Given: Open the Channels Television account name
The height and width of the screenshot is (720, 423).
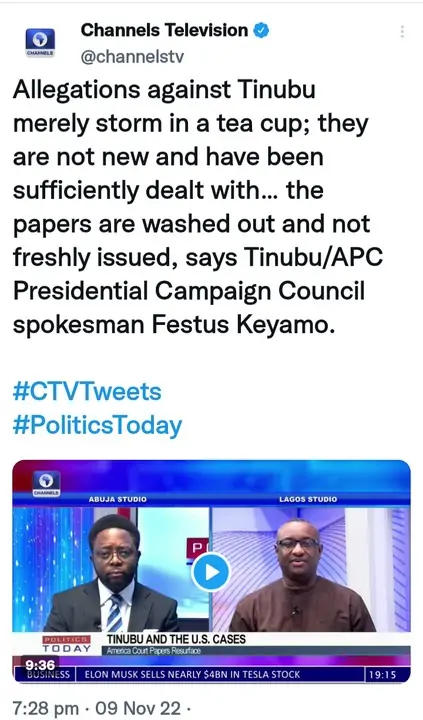Looking at the screenshot, I should 164,30.
